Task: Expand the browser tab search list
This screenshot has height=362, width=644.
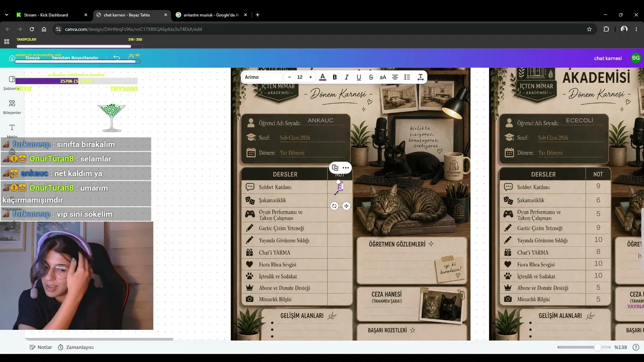Action: click(7, 15)
